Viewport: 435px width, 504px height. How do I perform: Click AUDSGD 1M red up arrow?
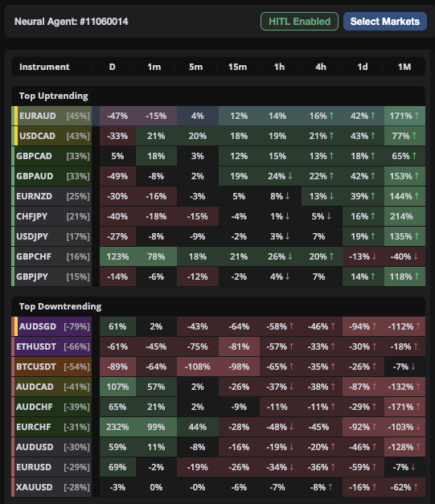tap(418, 326)
